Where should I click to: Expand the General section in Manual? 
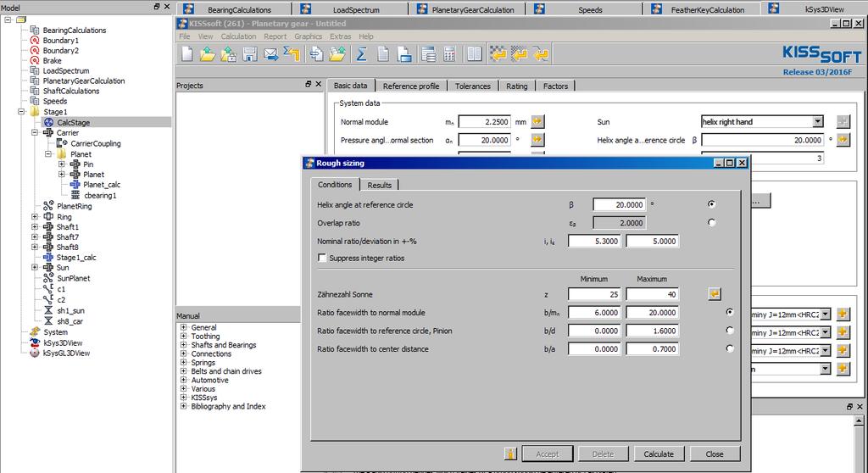(x=183, y=327)
